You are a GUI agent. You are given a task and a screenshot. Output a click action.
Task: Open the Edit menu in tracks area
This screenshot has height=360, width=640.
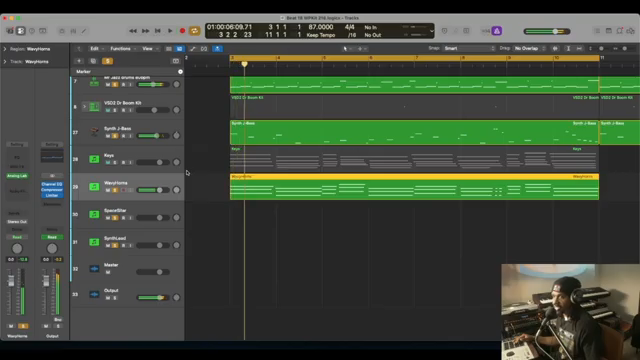tap(96, 49)
